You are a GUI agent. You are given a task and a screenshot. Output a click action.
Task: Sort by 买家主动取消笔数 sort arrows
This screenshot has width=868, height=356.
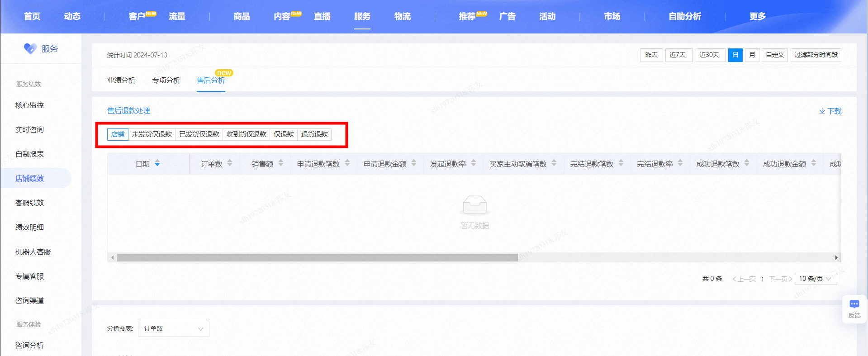pyautogui.click(x=554, y=163)
